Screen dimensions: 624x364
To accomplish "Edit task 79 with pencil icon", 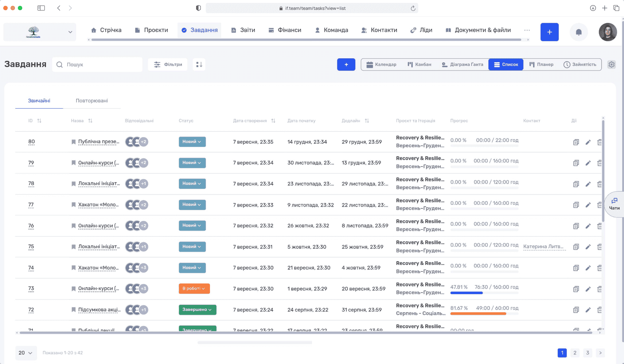I will click(588, 163).
